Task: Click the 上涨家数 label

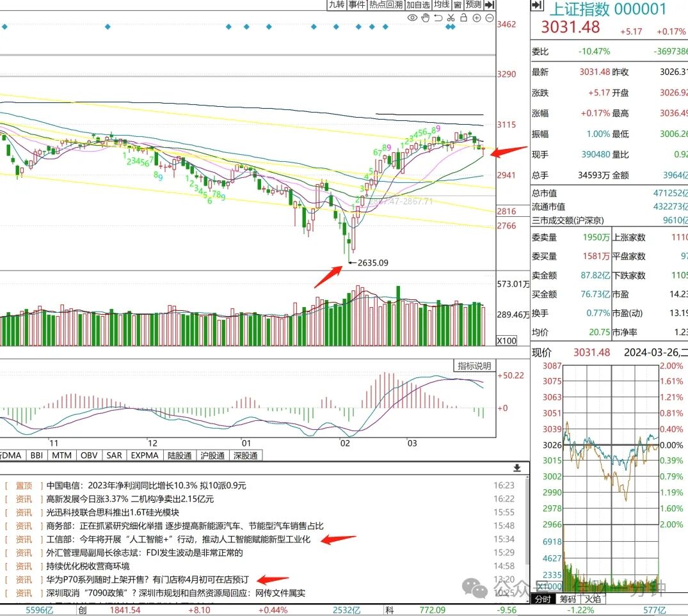Action: (628, 237)
